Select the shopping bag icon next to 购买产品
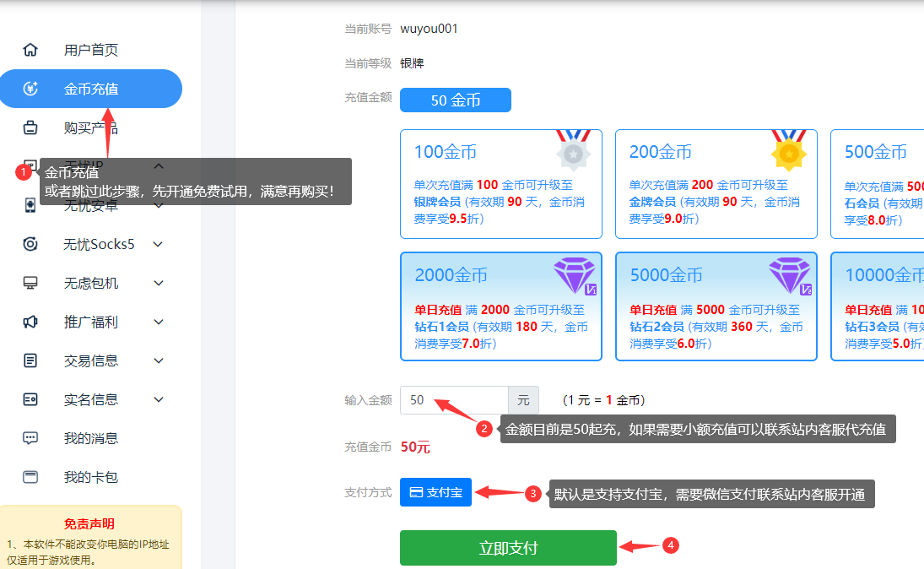 click(x=30, y=127)
